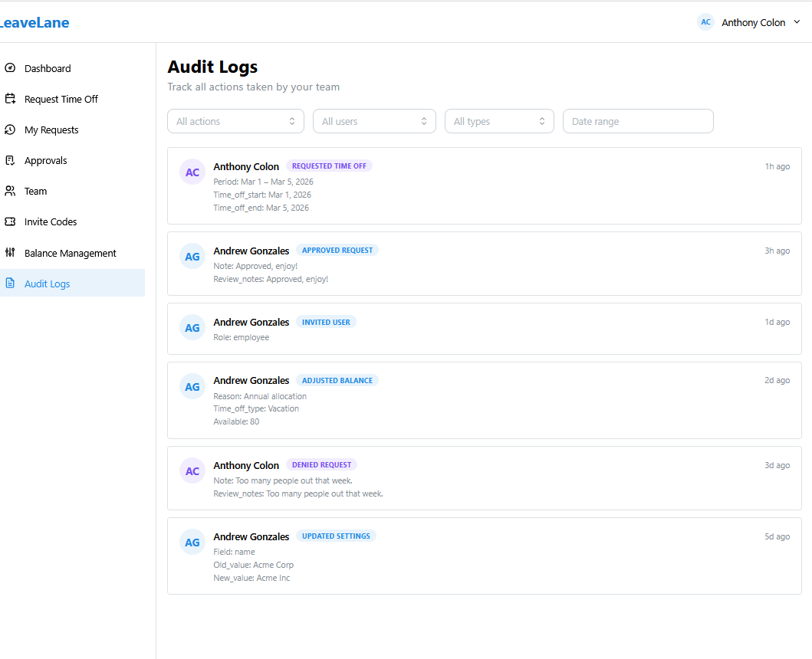
Task: Click the INVITED USER badge
Action: point(326,322)
